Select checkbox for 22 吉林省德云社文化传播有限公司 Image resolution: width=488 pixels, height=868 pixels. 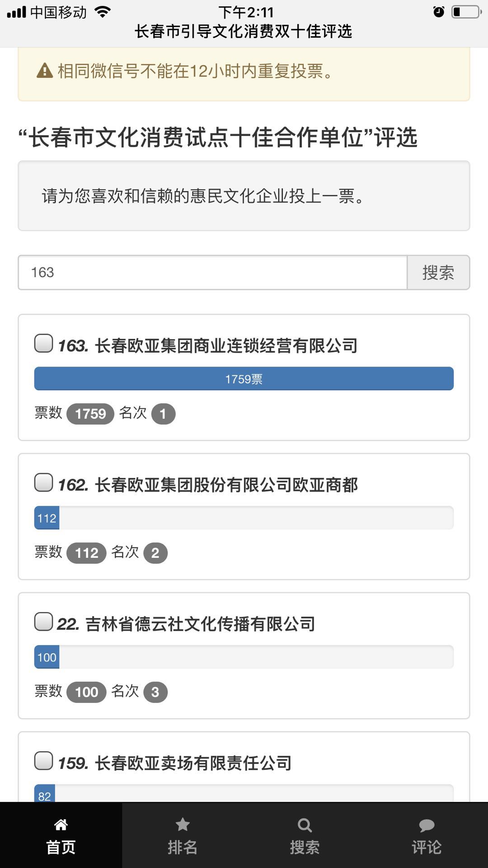tap(44, 622)
